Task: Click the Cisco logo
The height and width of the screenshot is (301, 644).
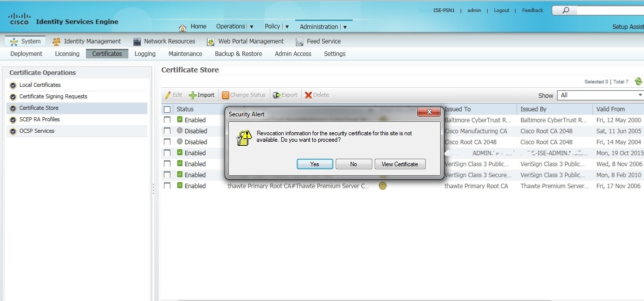Action: pyautogui.click(x=19, y=19)
